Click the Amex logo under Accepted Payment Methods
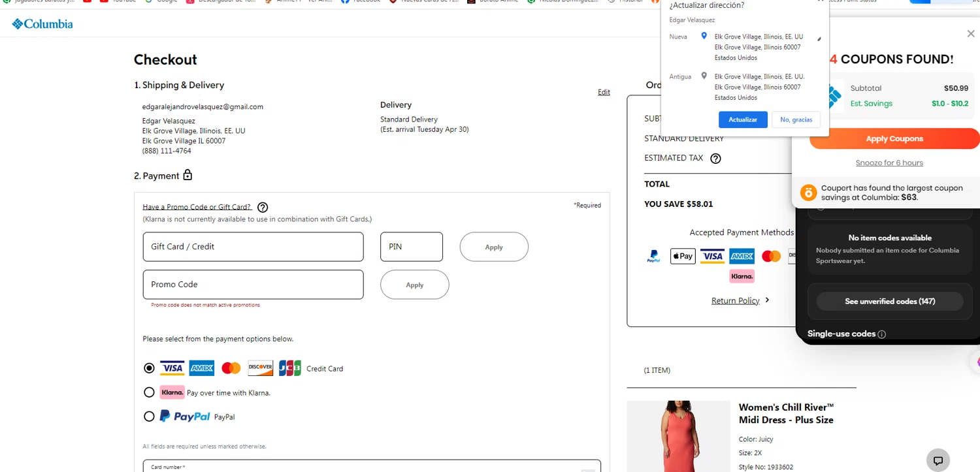This screenshot has width=980, height=472. point(742,257)
